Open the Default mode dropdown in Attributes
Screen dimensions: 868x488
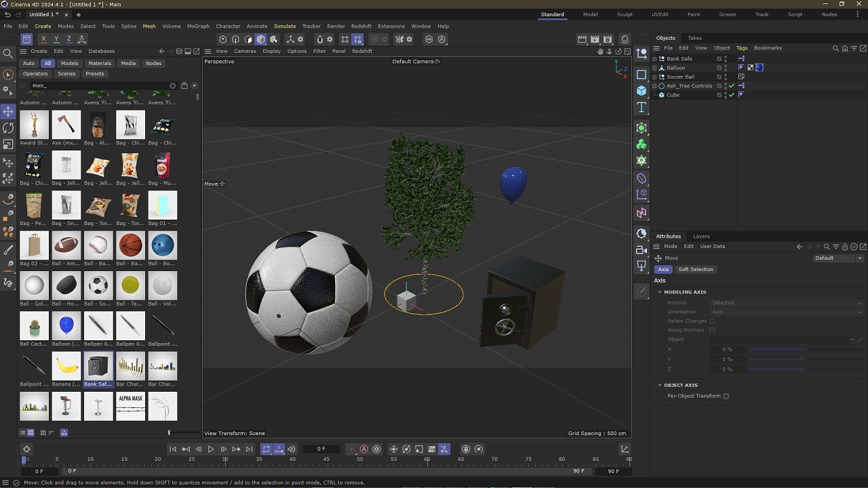(838, 258)
